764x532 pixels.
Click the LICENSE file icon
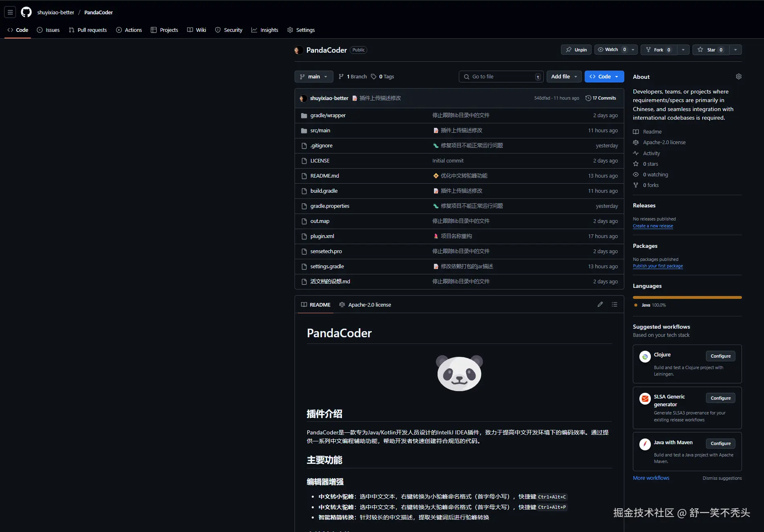coord(304,161)
